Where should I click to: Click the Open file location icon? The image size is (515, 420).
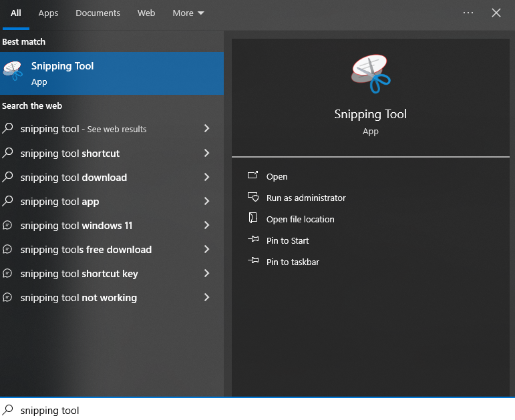pos(252,219)
